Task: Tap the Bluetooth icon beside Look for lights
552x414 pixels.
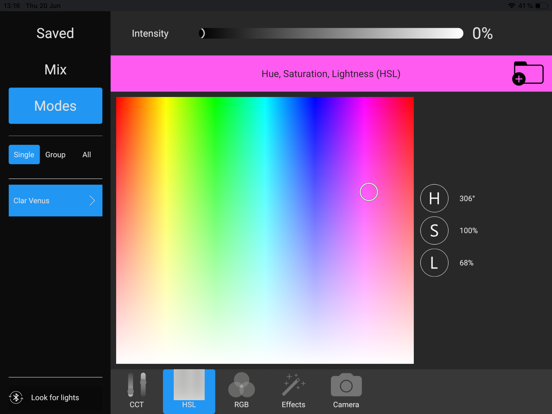Action: coord(16,397)
